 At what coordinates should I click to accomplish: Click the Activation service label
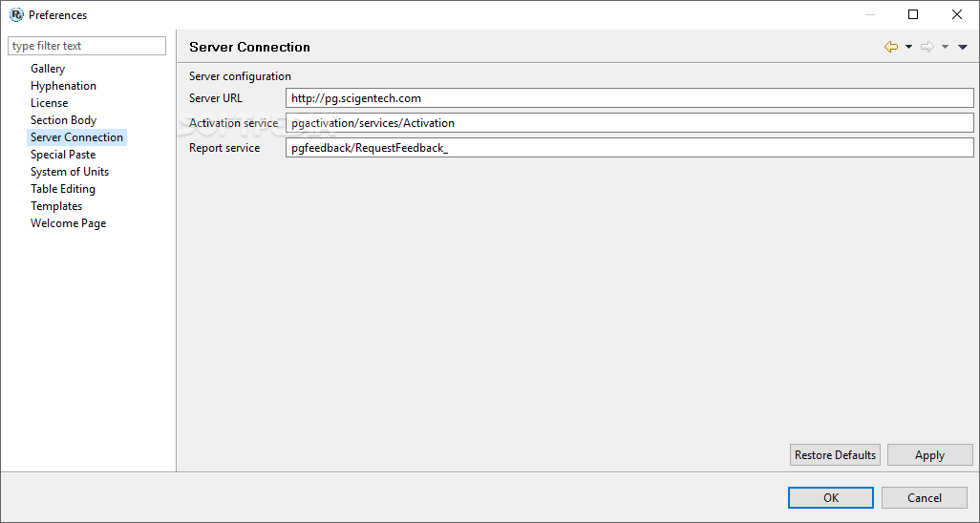tap(233, 123)
